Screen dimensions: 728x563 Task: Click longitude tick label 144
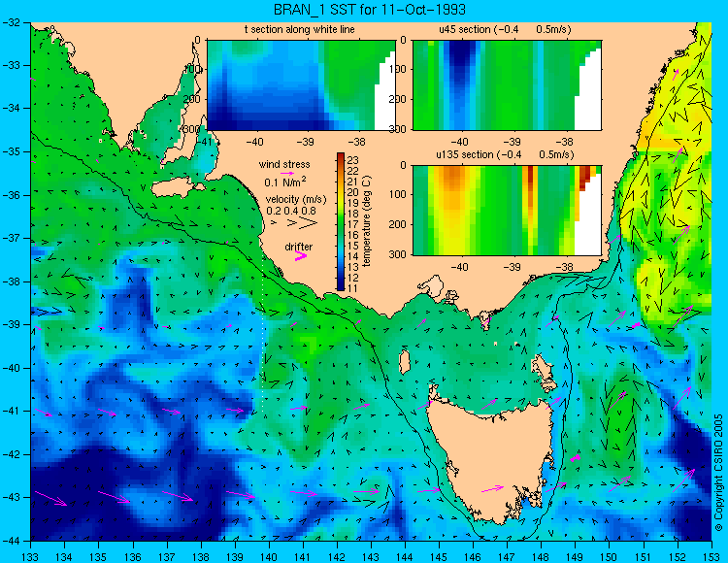pyautogui.click(x=405, y=556)
